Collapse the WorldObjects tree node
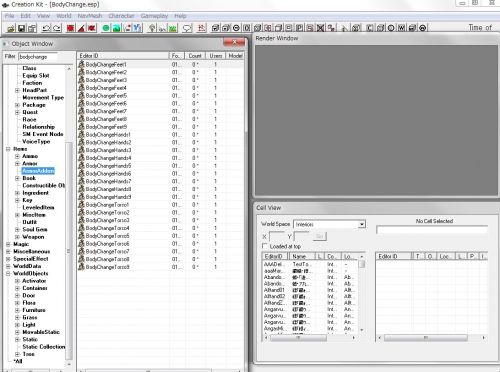Viewport: 500px width, 372px height. click(x=8, y=274)
